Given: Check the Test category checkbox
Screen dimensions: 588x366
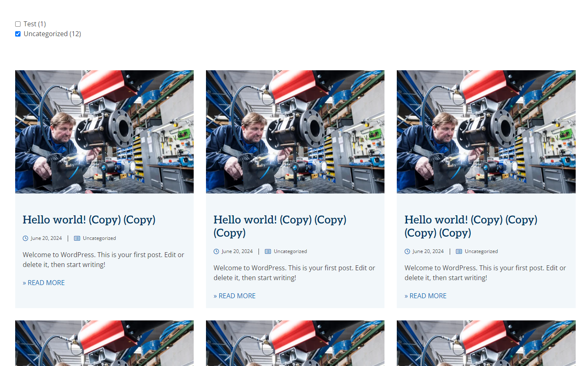Looking at the screenshot, I should click(18, 24).
